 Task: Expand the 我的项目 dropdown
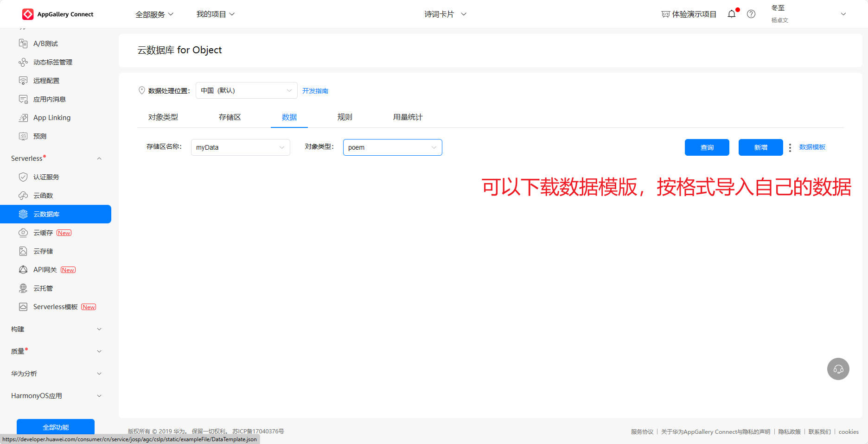[x=216, y=14]
